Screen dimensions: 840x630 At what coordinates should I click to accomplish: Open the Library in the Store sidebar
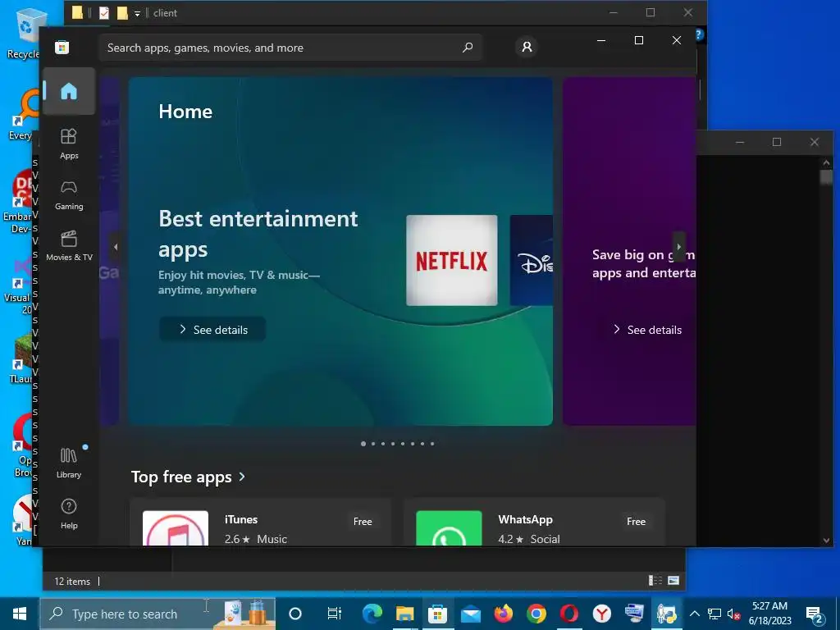[x=69, y=463]
